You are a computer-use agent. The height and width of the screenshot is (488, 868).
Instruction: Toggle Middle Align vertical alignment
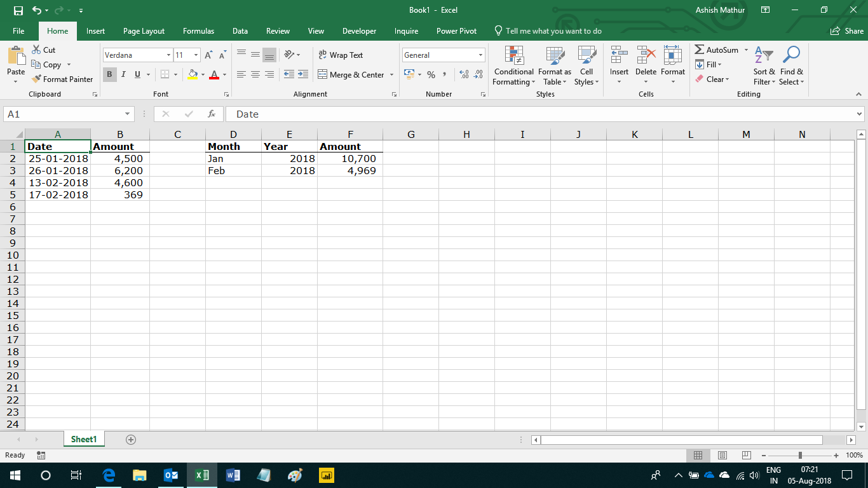click(x=255, y=55)
